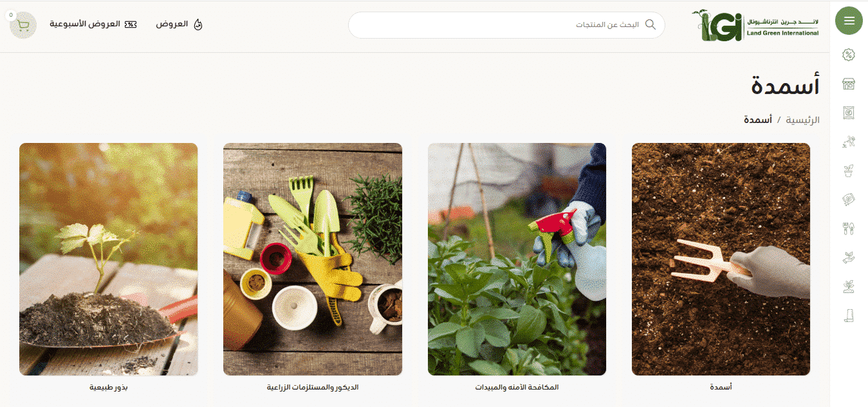Click the last sidebar icon at bottom

[x=849, y=316]
